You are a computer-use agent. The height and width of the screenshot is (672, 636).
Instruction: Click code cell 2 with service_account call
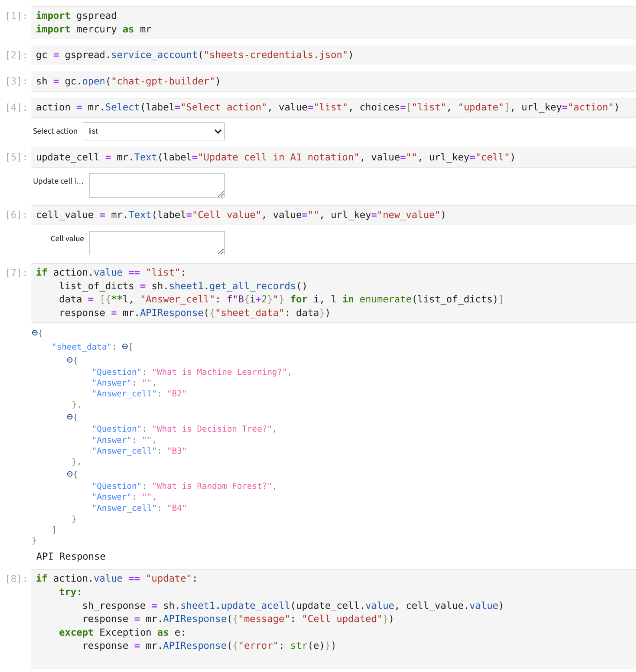pyautogui.click(x=334, y=55)
